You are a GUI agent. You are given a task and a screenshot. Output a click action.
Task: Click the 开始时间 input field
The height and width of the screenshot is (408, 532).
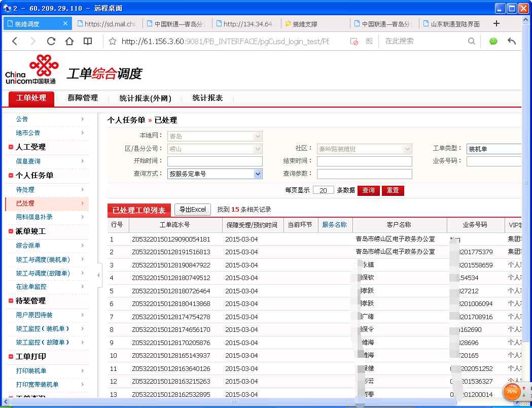pyautogui.click(x=215, y=161)
